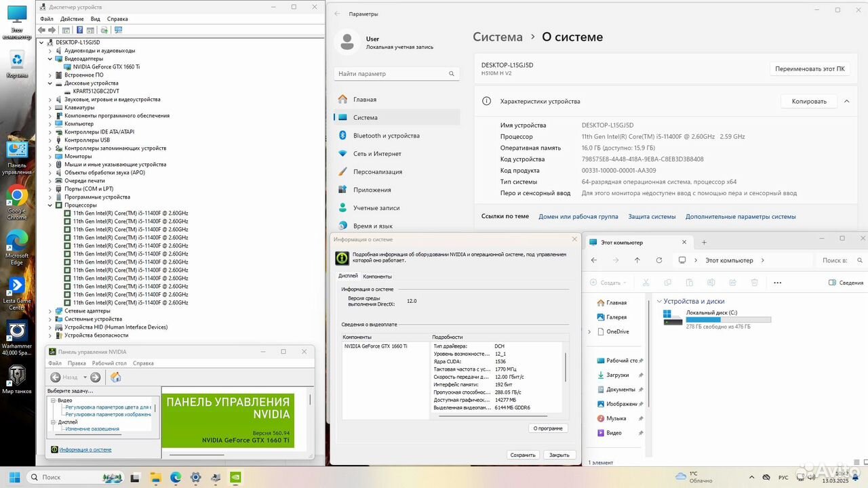868x488 pixels.
Task: Click the Назад button in NVIDIA Control Panel
Action: click(x=64, y=377)
